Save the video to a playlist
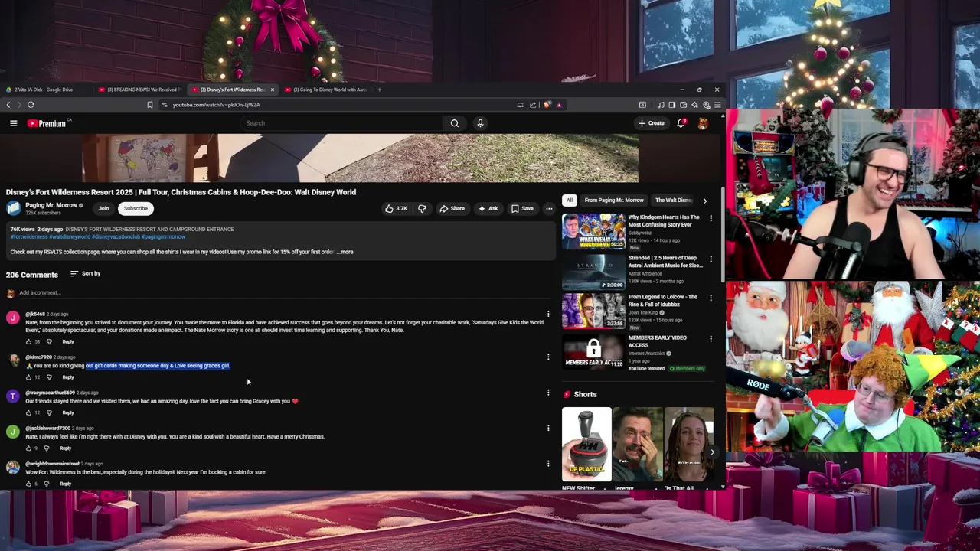Screen dimensions: 980x551 [522, 208]
